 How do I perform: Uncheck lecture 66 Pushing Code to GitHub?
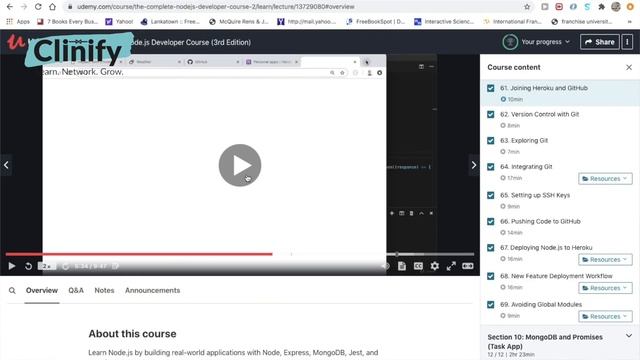click(x=491, y=221)
